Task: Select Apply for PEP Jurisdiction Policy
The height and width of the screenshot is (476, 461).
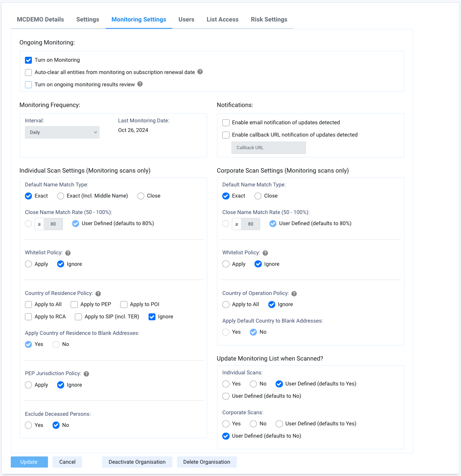Action: pyautogui.click(x=28, y=385)
